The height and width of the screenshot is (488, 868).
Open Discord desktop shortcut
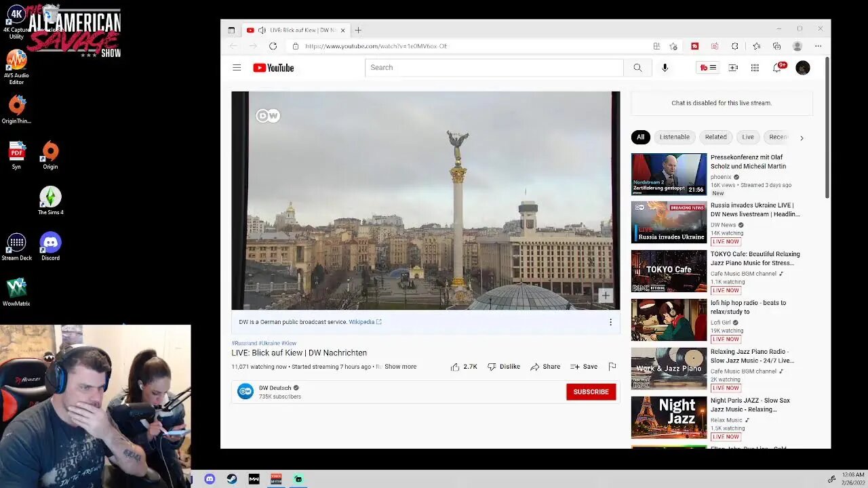50,247
